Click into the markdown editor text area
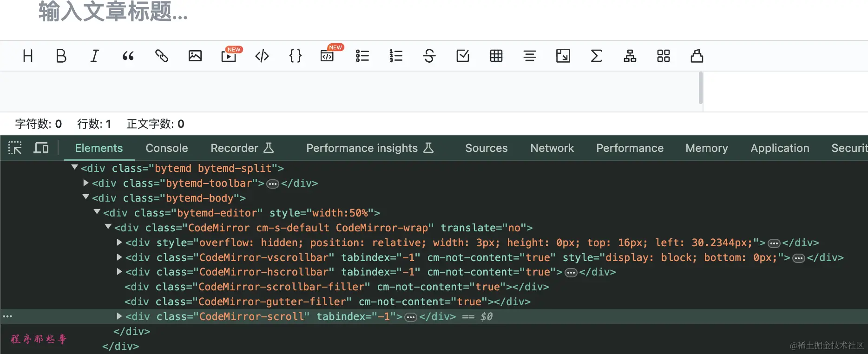868x354 pixels. pyautogui.click(x=349, y=92)
